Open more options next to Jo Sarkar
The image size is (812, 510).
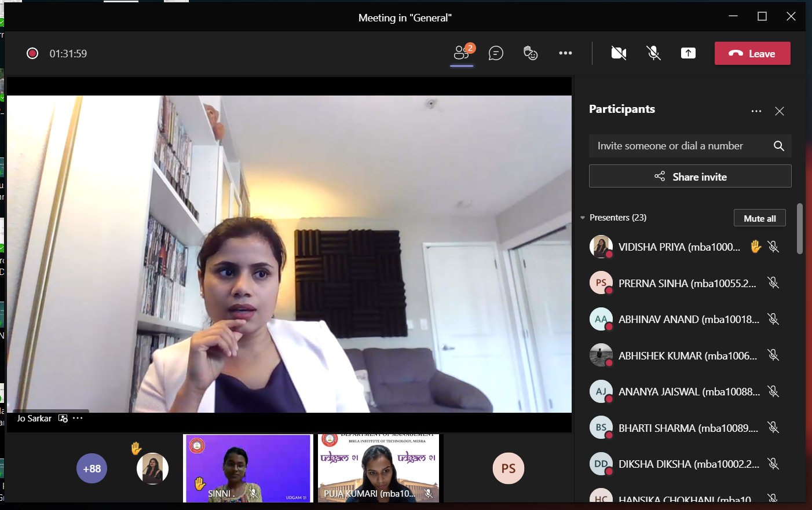pyautogui.click(x=78, y=418)
